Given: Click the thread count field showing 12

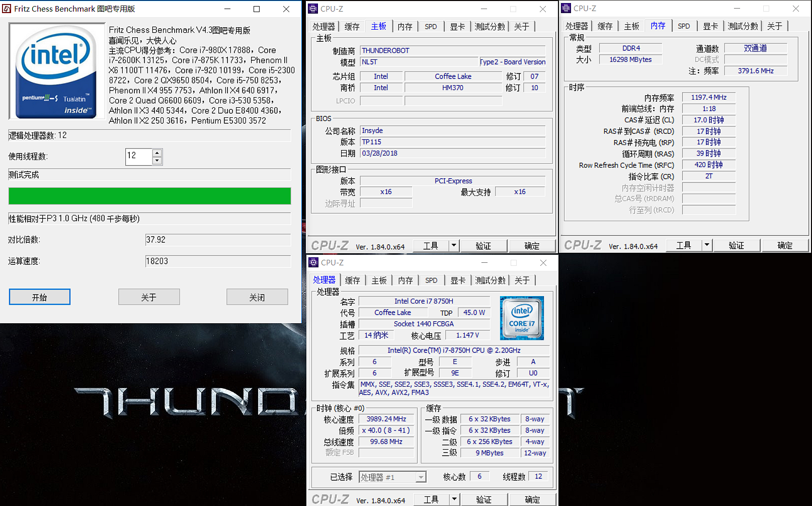Looking at the screenshot, I should pos(139,157).
